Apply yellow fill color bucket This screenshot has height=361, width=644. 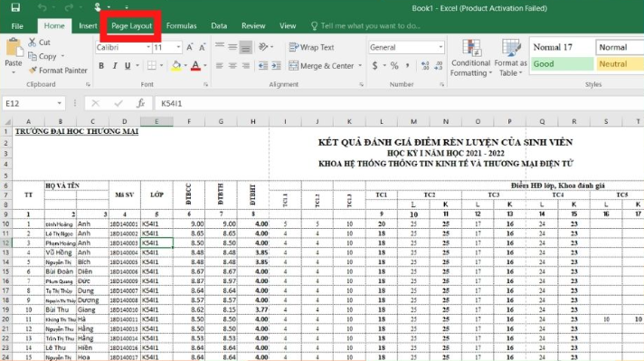(x=176, y=65)
